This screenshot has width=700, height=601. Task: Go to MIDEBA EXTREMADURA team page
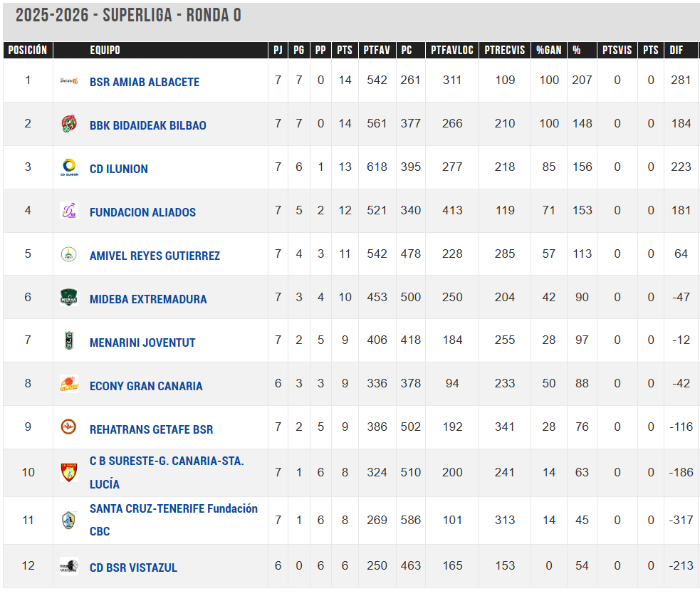point(148,299)
